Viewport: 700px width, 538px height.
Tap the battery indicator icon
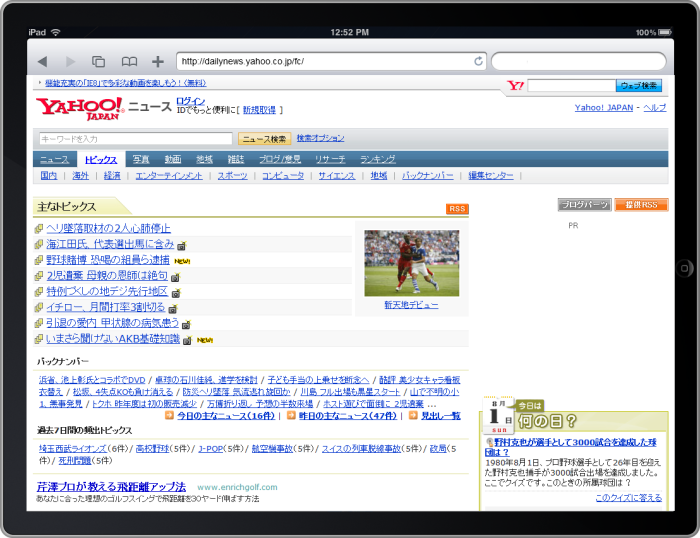point(664,32)
